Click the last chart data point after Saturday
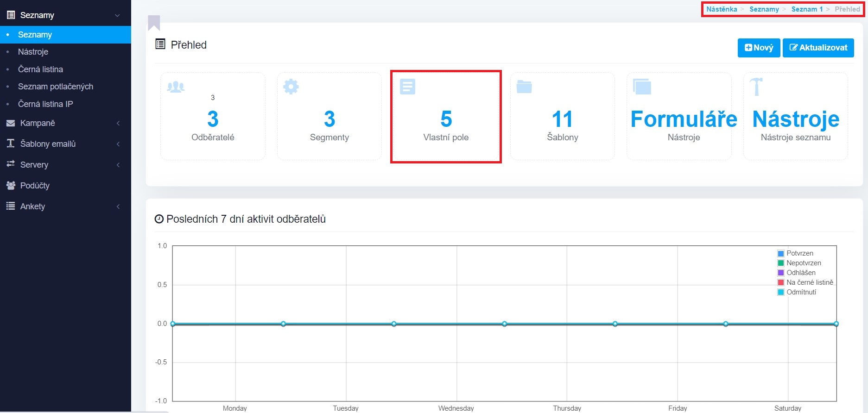The width and height of the screenshot is (868, 413). coord(836,324)
